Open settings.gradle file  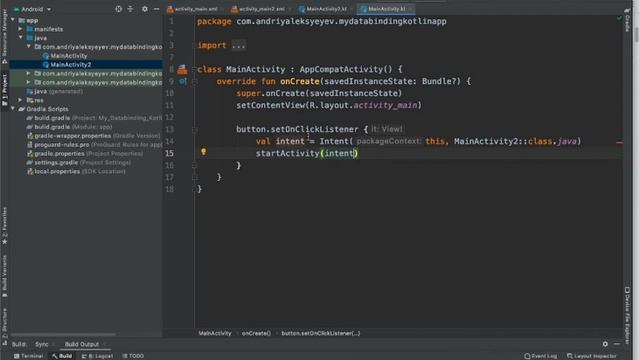[79, 162]
